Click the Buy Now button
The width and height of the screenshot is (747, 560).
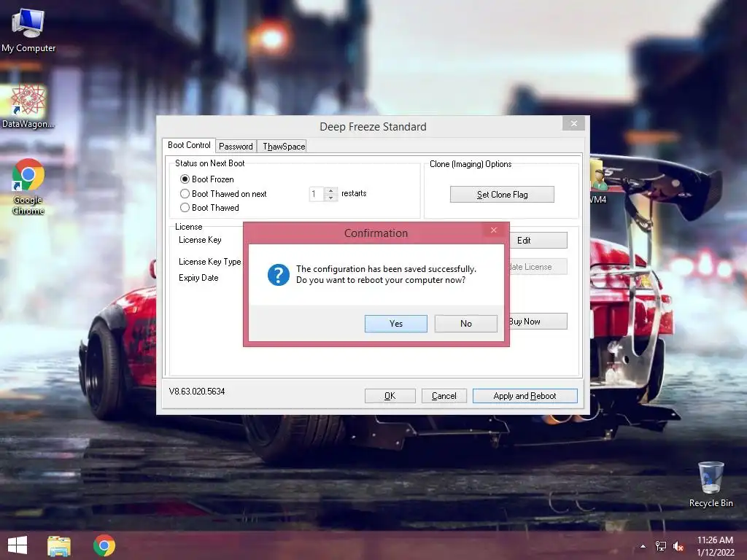(x=538, y=321)
